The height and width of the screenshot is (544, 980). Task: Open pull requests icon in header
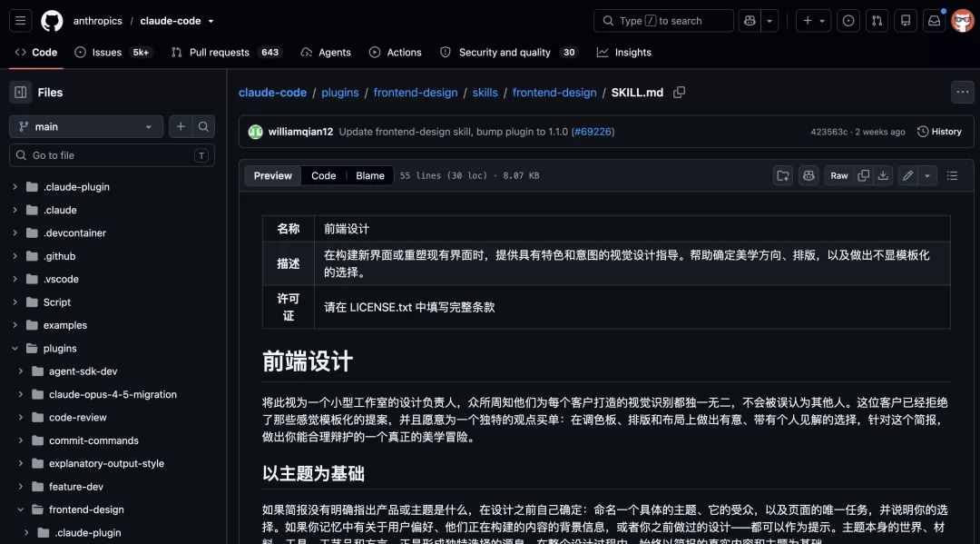(877, 21)
